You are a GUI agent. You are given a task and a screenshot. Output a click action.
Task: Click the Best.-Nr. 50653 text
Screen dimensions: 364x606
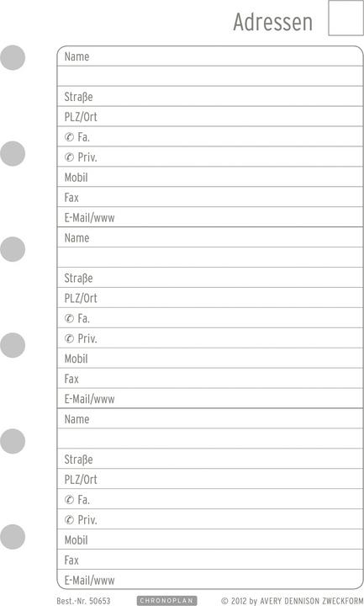pos(83,601)
